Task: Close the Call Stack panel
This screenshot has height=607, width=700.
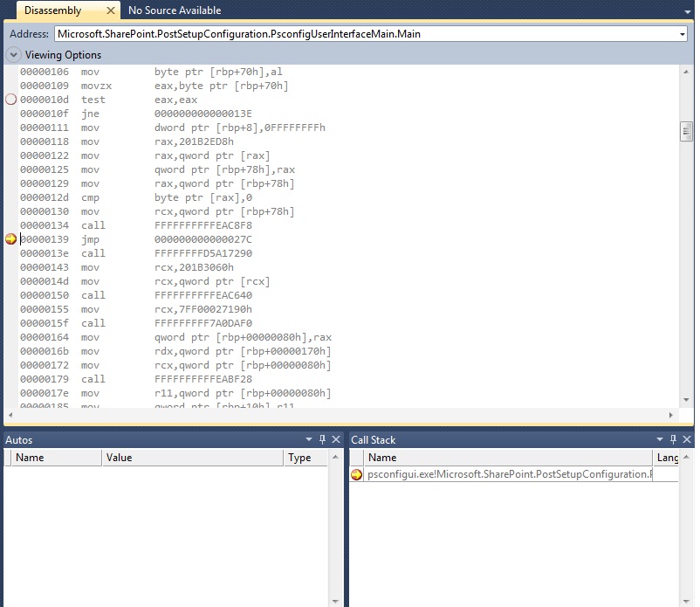Action: (687, 439)
